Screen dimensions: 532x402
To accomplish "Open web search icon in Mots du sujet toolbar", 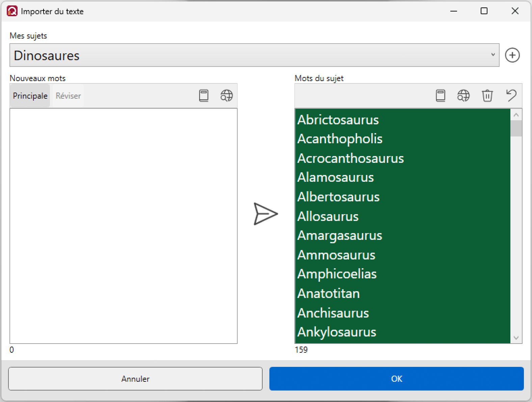I will pyautogui.click(x=463, y=96).
